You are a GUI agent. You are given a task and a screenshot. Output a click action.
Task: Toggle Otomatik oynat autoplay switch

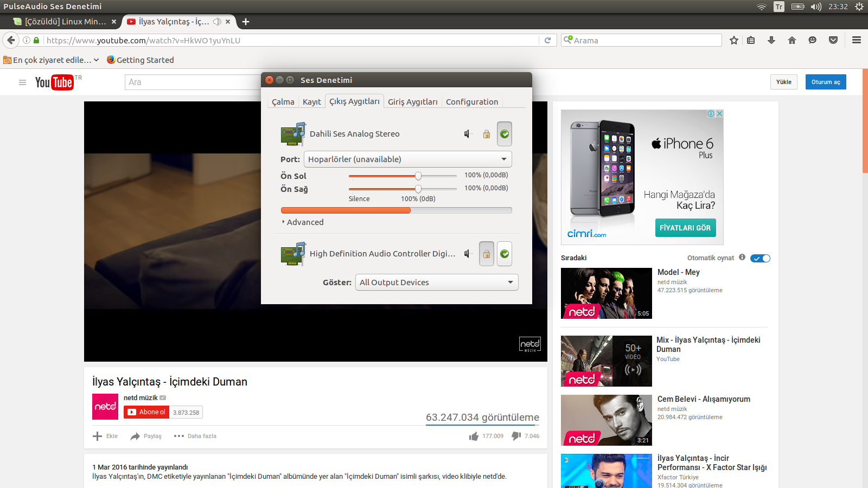click(x=760, y=258)
